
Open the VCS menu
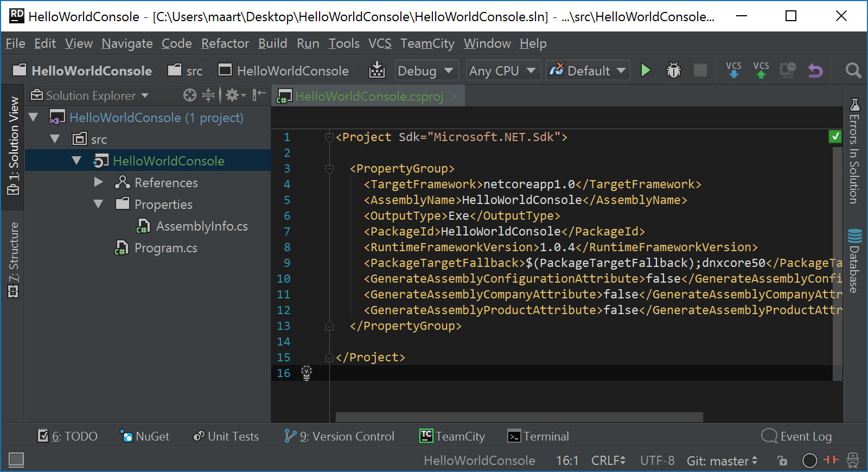[x=380, y=43]
